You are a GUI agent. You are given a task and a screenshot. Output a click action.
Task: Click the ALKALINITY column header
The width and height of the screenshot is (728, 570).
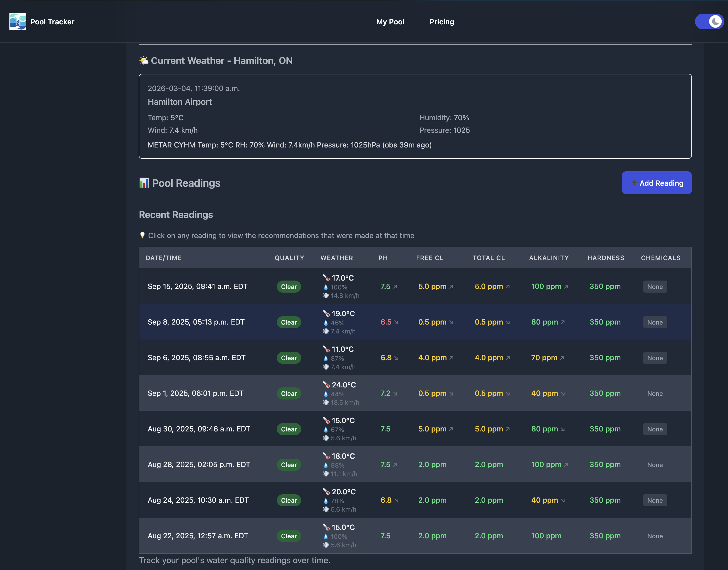[549, 258]
